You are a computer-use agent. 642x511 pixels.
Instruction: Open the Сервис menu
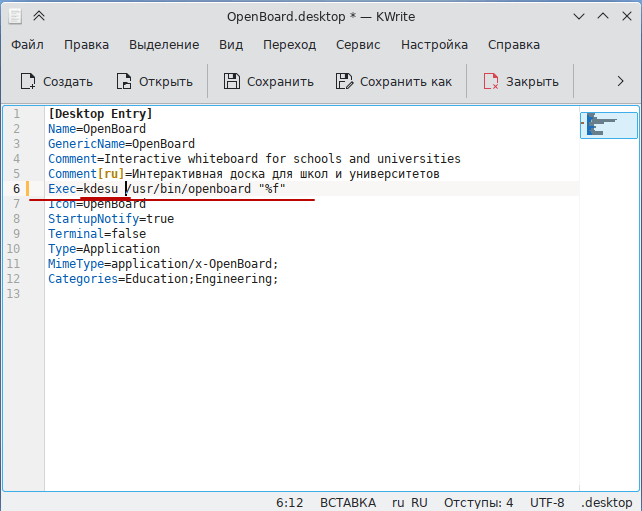(x=358, y=45)
